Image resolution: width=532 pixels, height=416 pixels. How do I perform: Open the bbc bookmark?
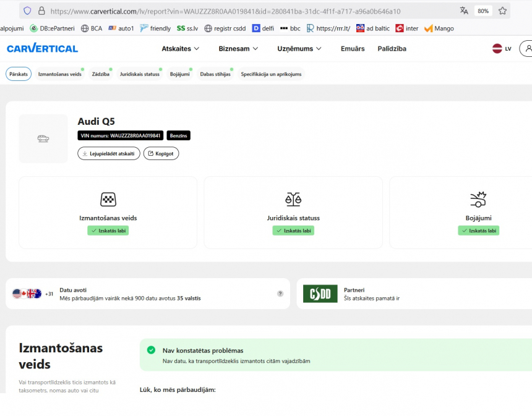pyautogui.click(x=290, y=28)
